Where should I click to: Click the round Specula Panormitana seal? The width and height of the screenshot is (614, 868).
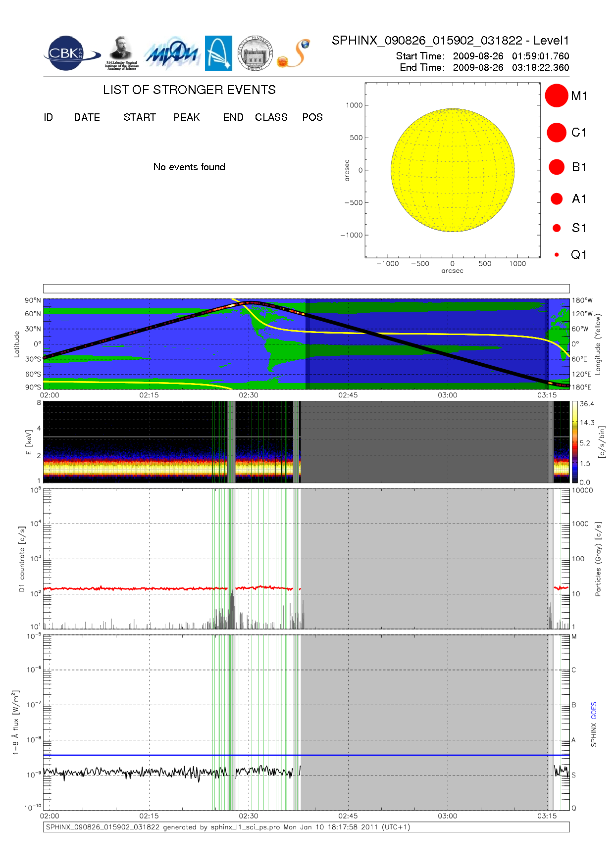(255, 53)
